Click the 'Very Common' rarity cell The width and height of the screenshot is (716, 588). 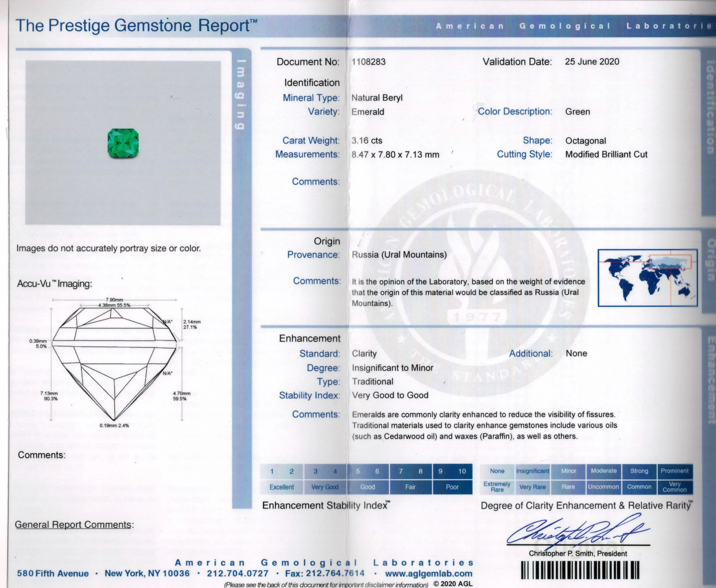tap(675, 487)
